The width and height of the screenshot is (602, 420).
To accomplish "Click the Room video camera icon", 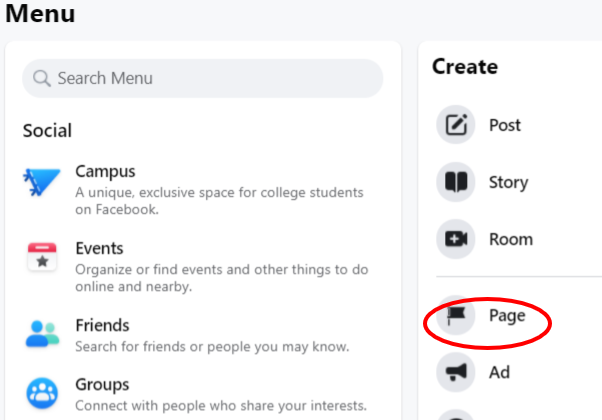I will point(456,239).
